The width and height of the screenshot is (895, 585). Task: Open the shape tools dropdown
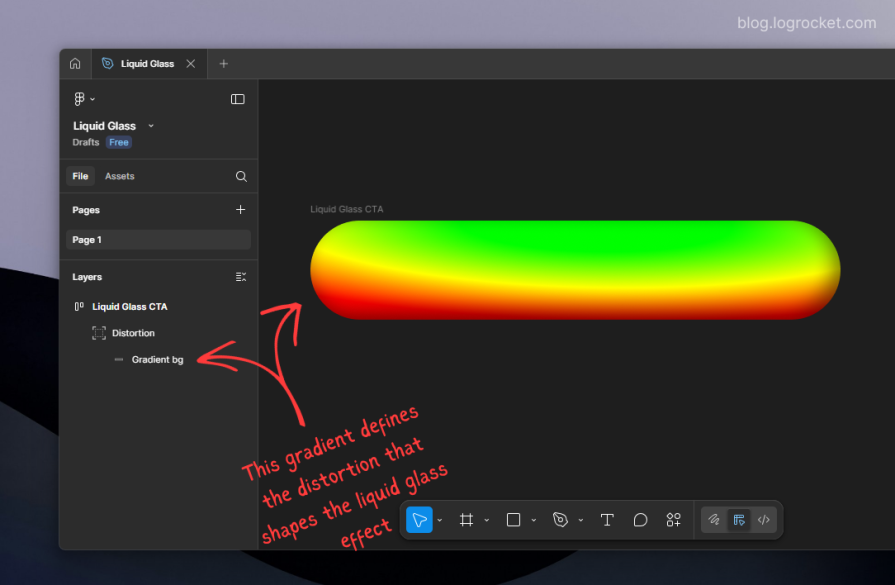point(533,520)
